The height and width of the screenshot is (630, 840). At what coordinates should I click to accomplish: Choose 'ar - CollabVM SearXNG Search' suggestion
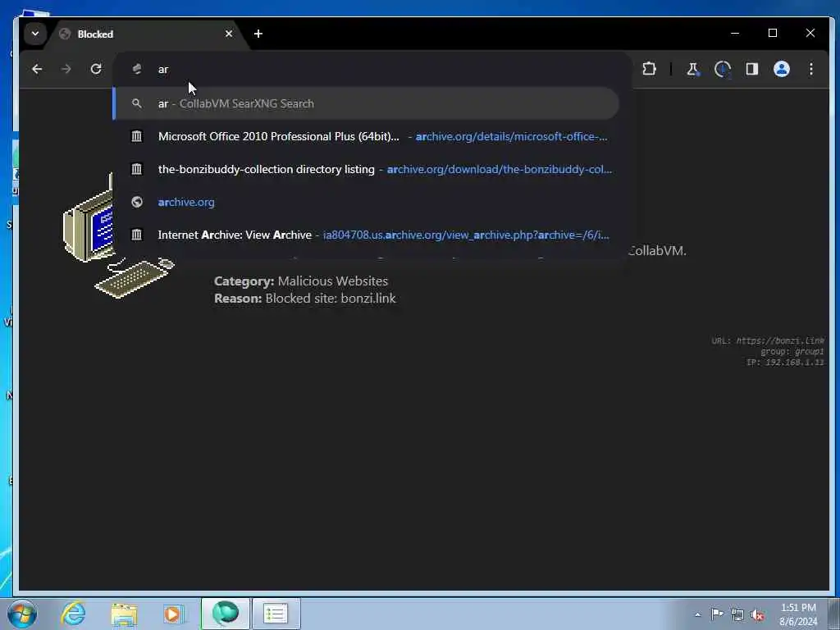pyautogui.click(x=366, y=103)
